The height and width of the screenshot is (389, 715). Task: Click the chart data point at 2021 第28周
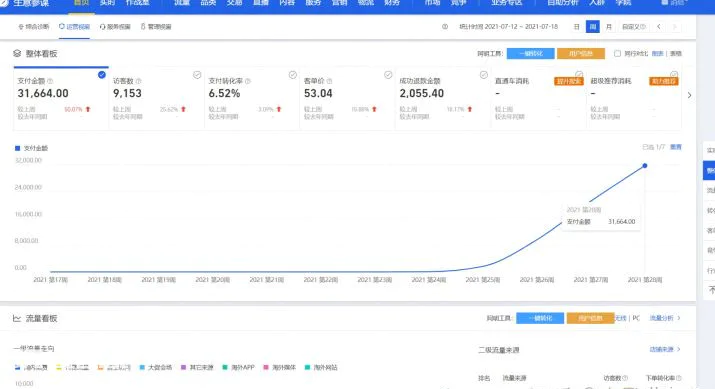(x=644, y=166)
